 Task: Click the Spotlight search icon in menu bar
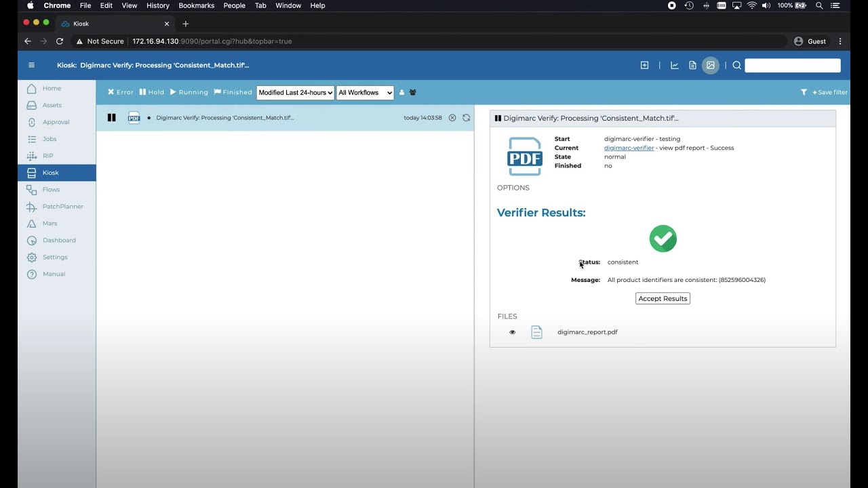819,5
